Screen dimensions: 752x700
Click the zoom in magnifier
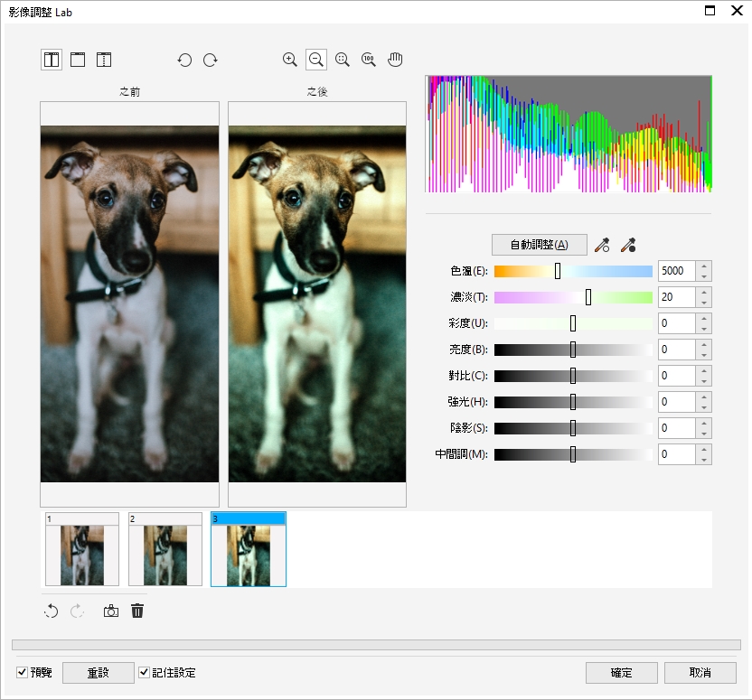click(x=290, y=60)
